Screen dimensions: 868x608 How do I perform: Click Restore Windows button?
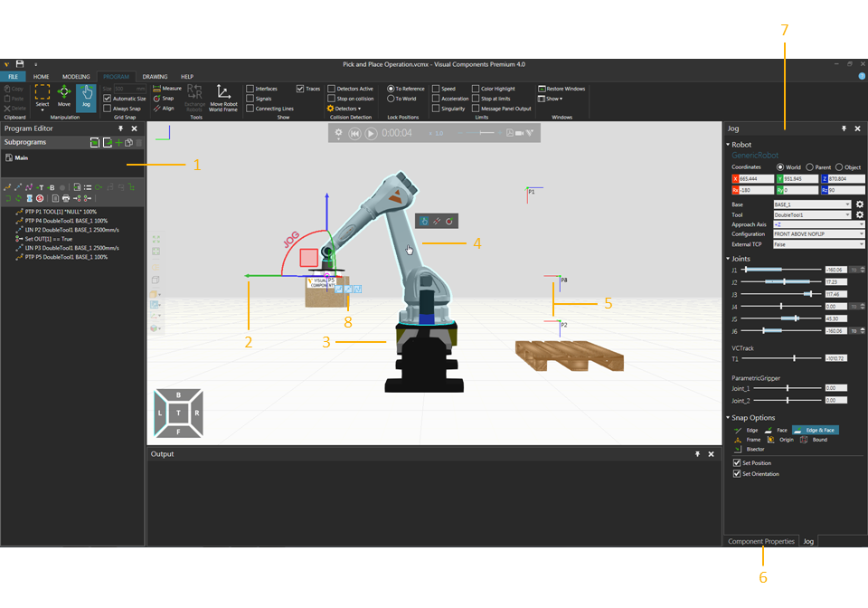[x=562, y=89]
